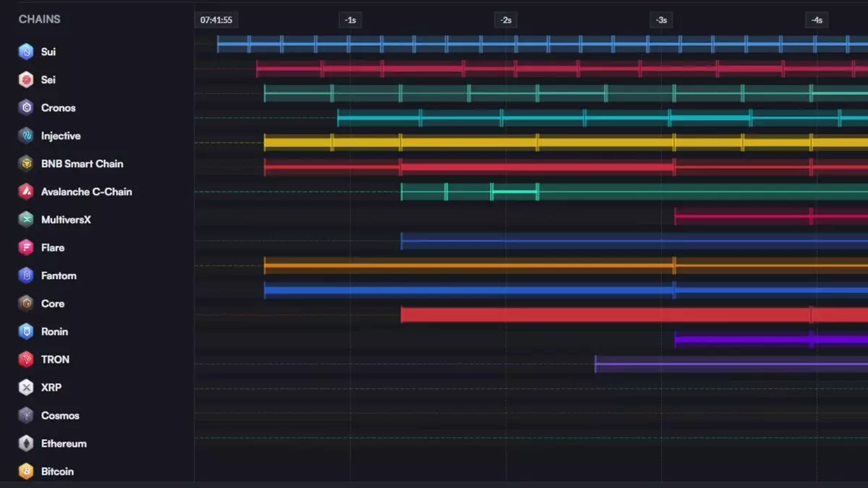Click the Ethereum chain icon
This screenshot has width=868, height=488.
pyautogui.click(x=26, y=443)
